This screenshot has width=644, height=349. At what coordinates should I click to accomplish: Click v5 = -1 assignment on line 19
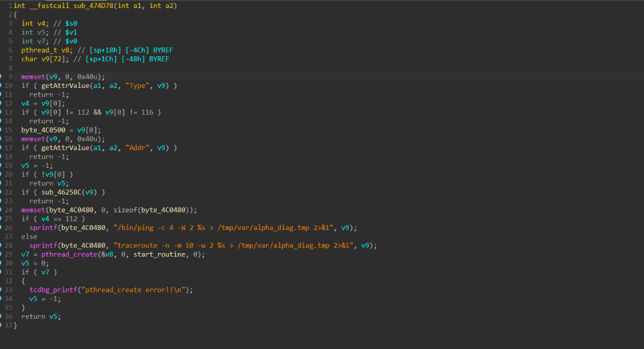click(x=37, y=166)
